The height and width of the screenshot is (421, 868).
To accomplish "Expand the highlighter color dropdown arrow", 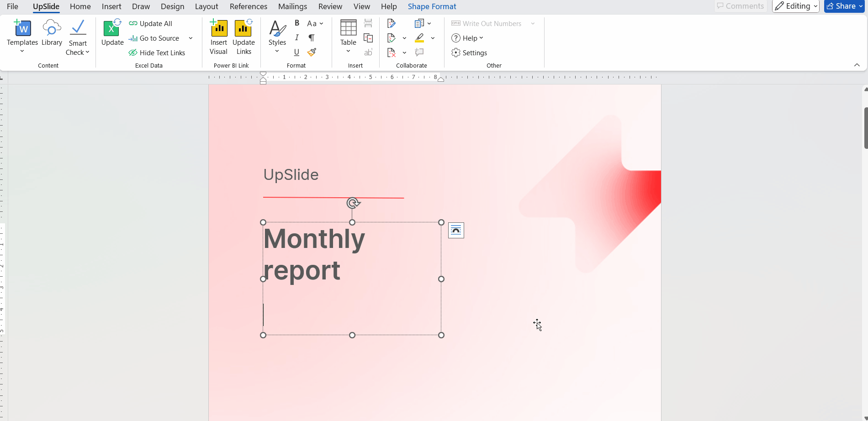I will 433,38.
